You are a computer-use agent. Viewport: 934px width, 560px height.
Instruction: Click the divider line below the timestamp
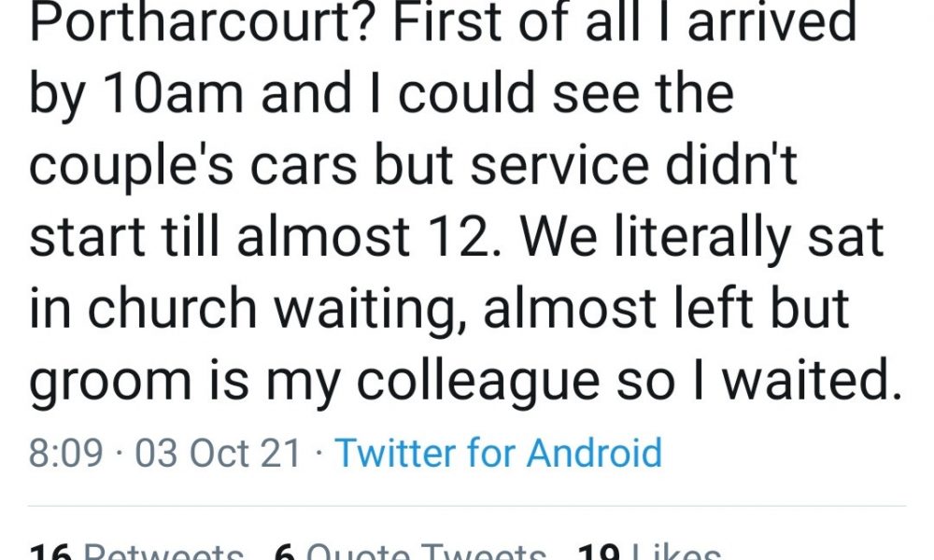pos(467,506)
